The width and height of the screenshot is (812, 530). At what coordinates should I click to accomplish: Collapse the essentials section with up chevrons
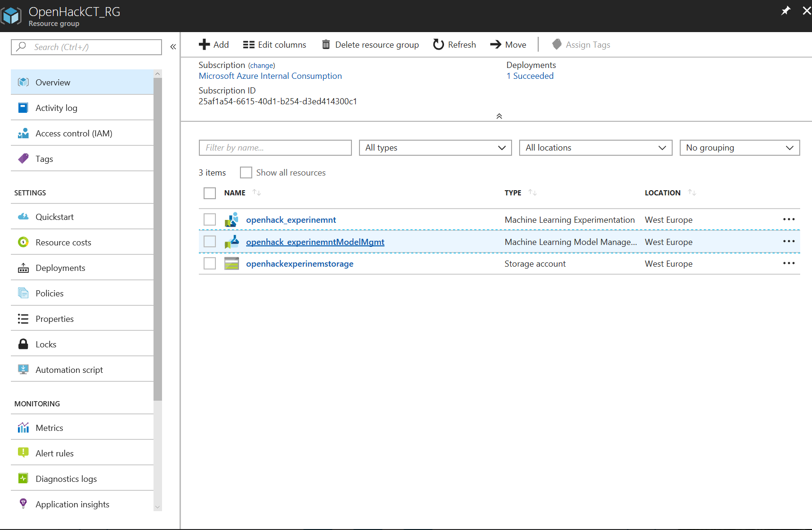click(x=499, y=116)
